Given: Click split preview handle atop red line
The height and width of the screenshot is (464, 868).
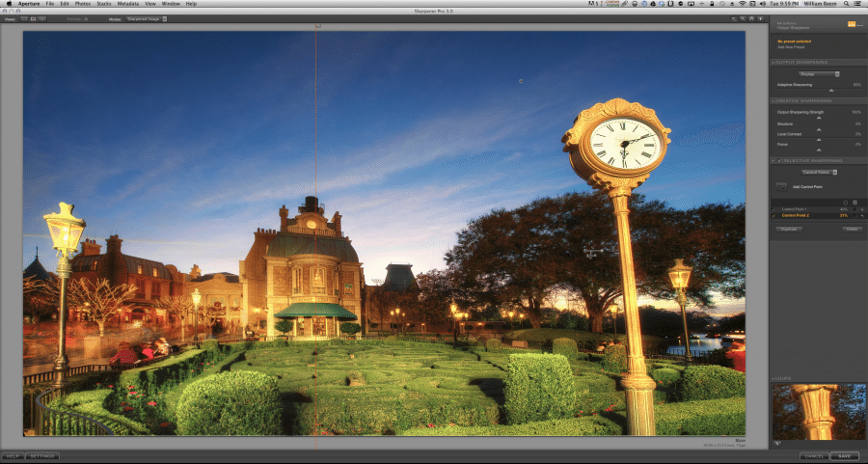Looking at the screenshot, I should pos(317,25).
